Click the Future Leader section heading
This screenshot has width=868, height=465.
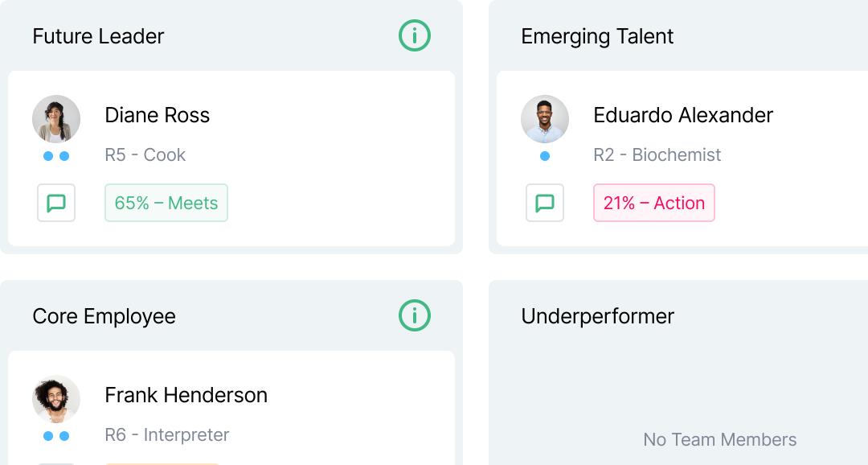98,36
